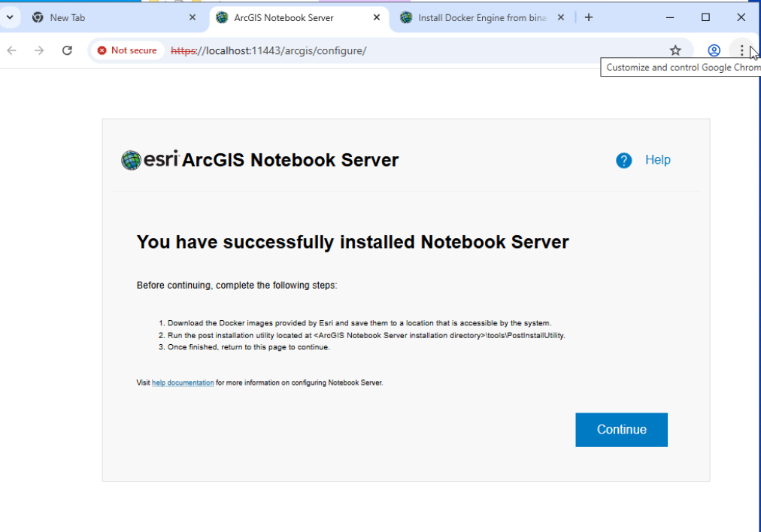Click the Esri globe logo

click(x=131, y=160)
